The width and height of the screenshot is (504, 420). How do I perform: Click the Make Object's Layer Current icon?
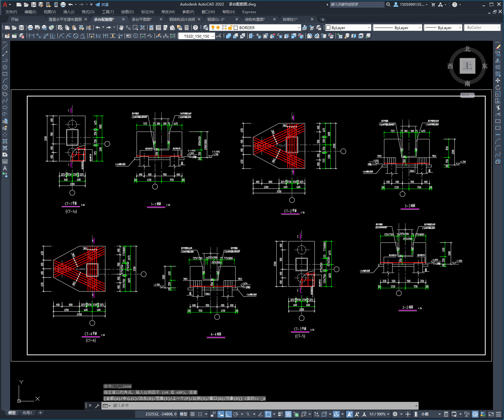(x=305, y=28)
